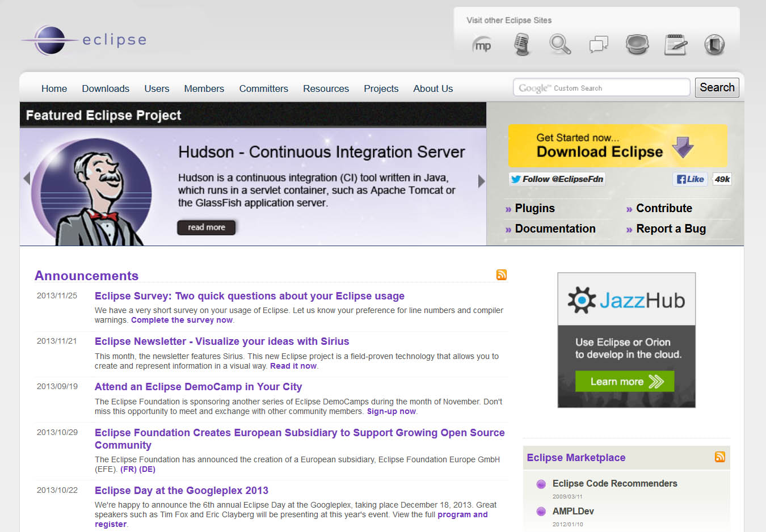The image size is (766, 532).
Task: Click the 2009/03/11 date under Code Recommenders
Action: (567, 496)
